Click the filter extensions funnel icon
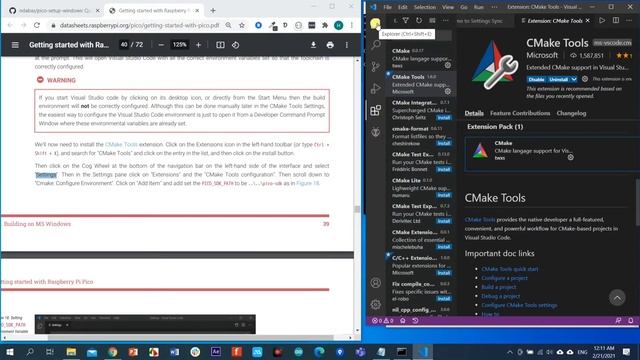Viewport: 640px width, 360px height. click(x=405, y=20)
